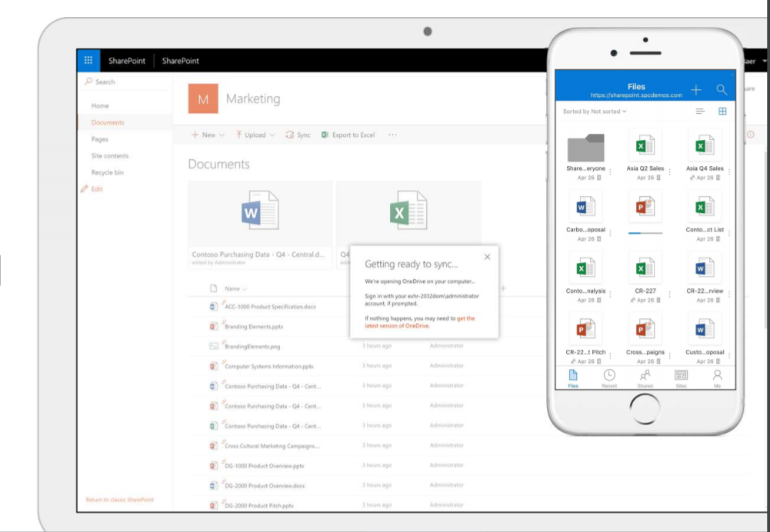Select Site contents in left navigation

(110, 155)
